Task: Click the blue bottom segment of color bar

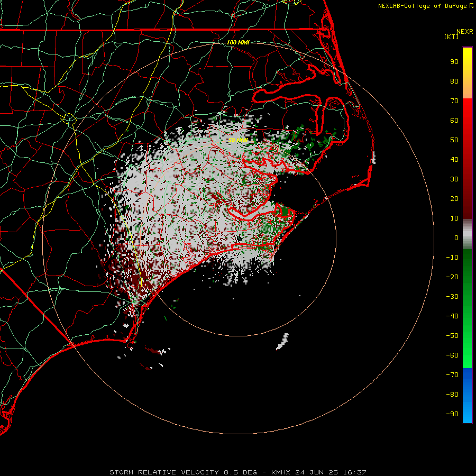Action: [x=467, y=395]
